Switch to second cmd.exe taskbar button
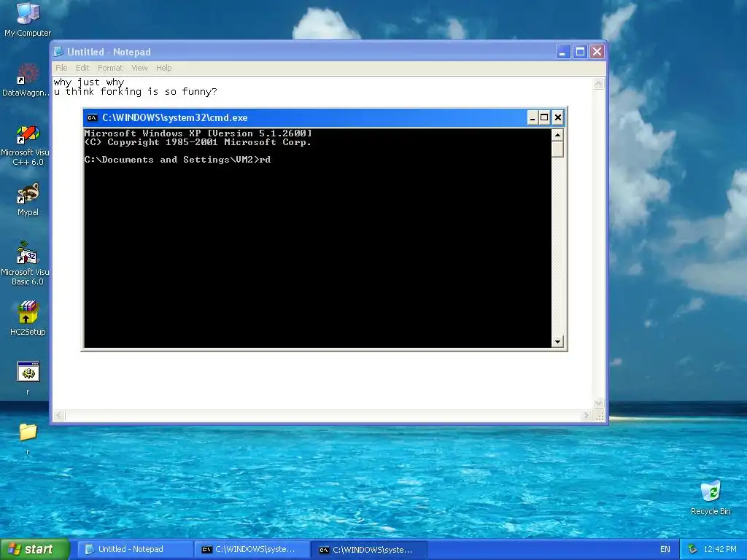 370,550
